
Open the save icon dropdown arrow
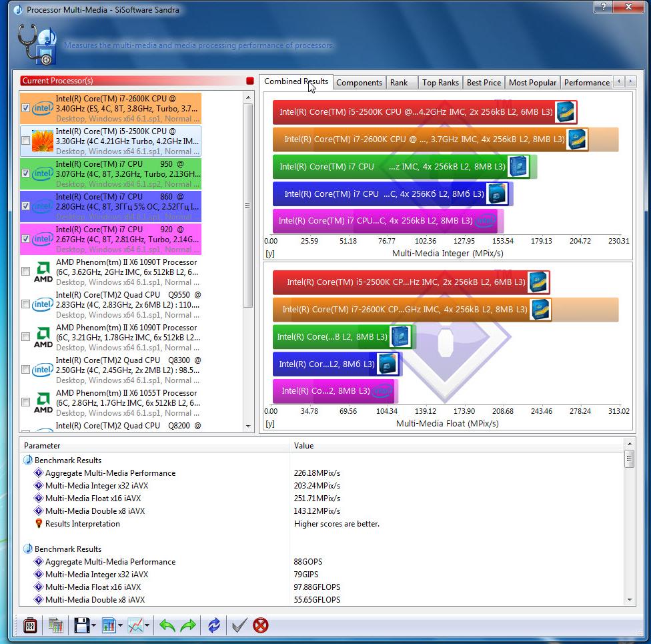pos(93,625)
